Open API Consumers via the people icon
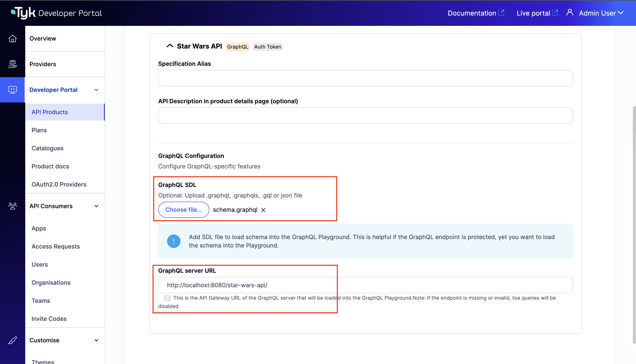The height and width of the screenshot is (364, 636). (12, 206)
